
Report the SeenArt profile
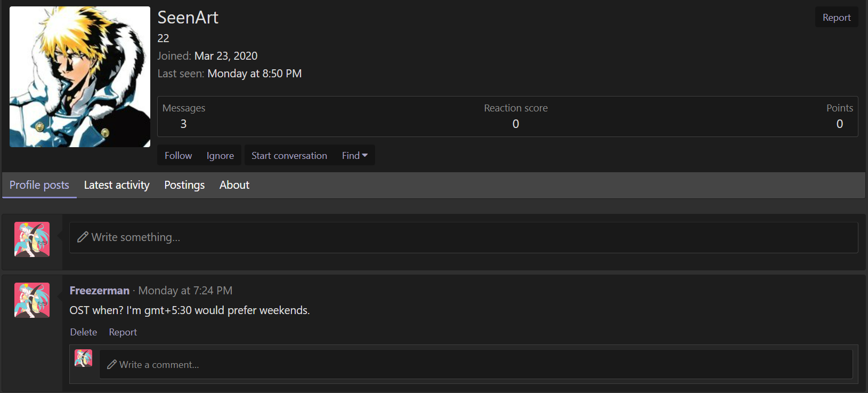pyautogui.click(x=837, y=17)
